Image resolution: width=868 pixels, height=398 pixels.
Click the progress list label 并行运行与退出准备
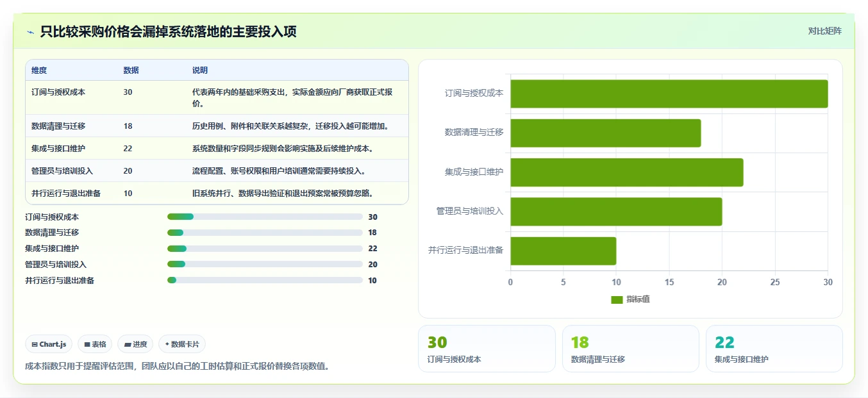tap(60, 281)
